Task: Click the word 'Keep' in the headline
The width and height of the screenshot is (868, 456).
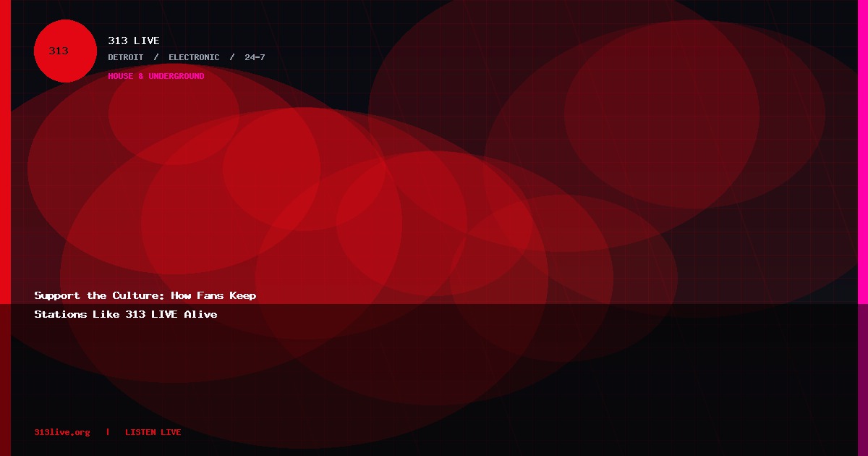Action: (x=243, y=295)
